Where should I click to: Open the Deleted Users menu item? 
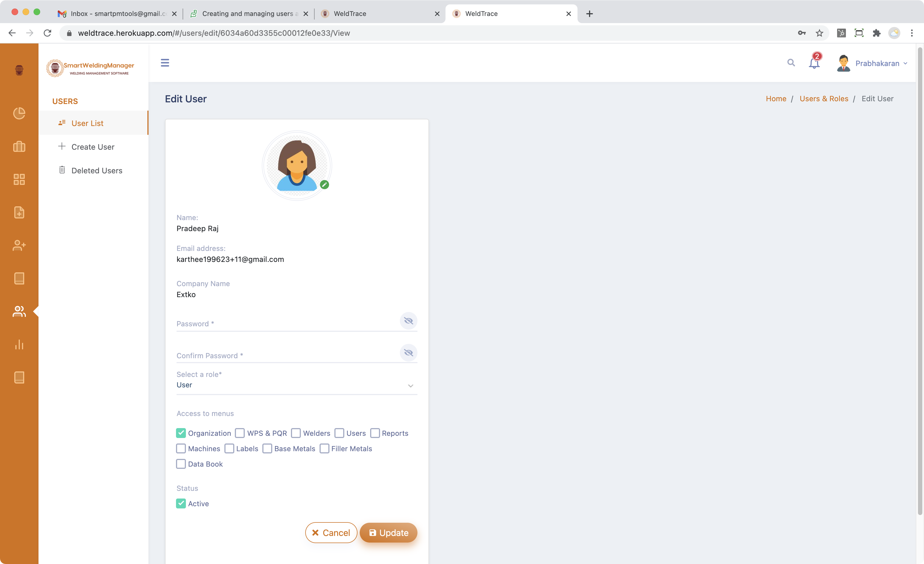point(94,170)
